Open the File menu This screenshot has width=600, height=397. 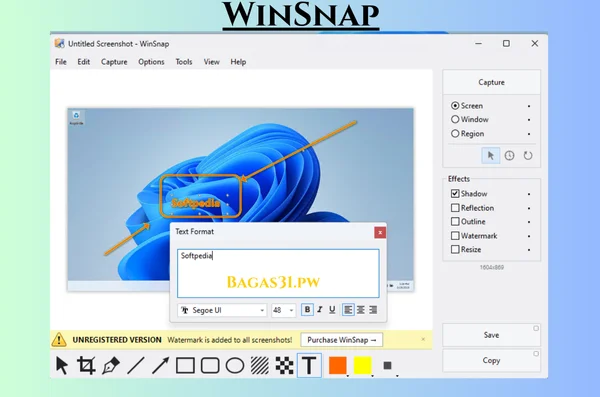61,62
